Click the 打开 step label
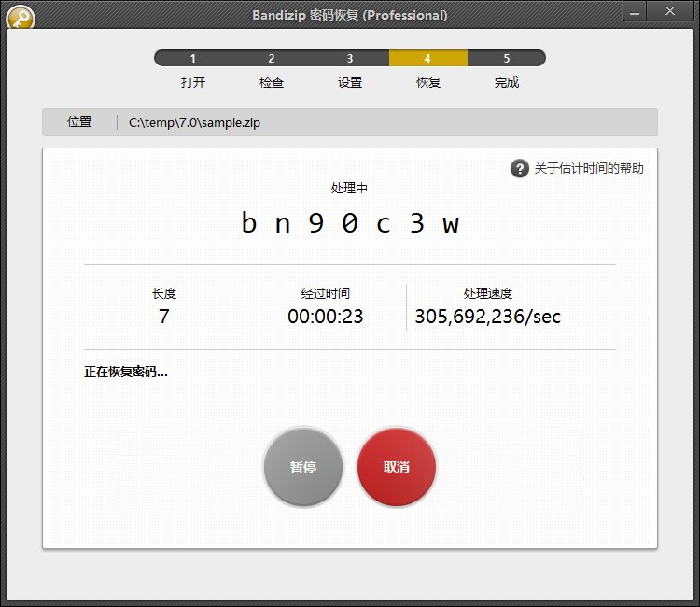The image size is (700, 607). pos(193,82)
